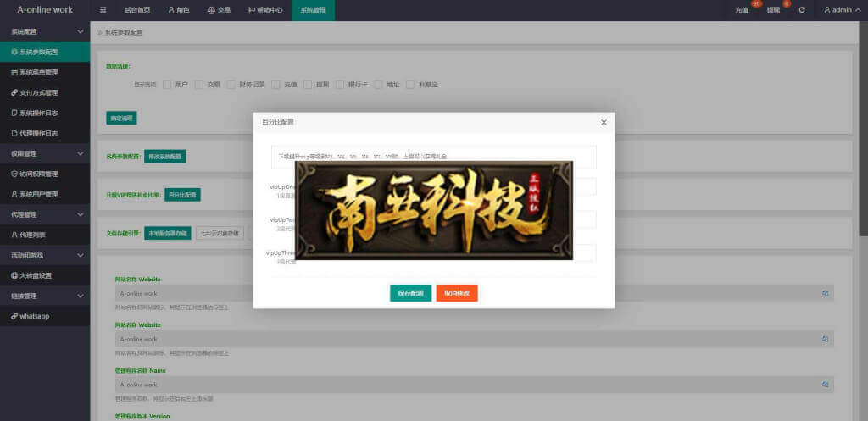Open 系统操作日志 via its document icon
868x421 pixels.
click(x=14, y=113)
